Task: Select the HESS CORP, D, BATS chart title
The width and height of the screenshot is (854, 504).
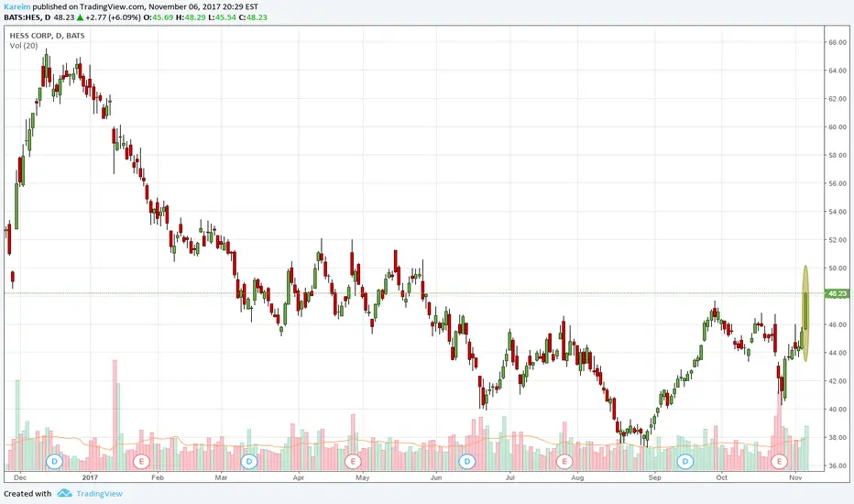Action: click(48, 36)
